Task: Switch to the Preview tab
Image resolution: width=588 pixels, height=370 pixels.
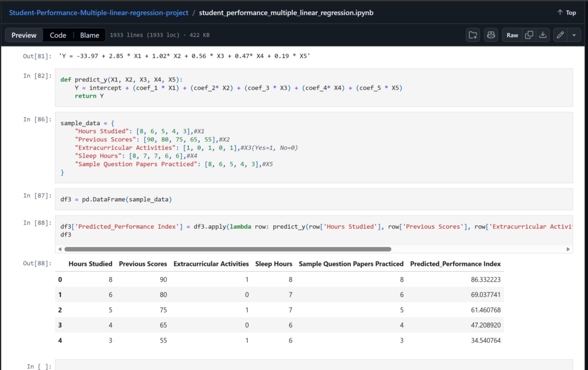Action: [x=24, y=35]
